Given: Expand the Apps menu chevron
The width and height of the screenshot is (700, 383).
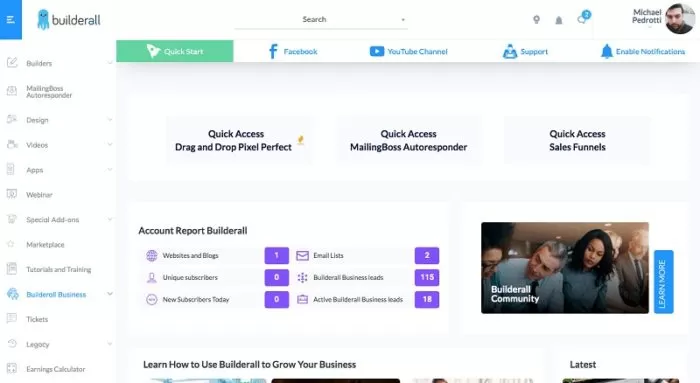Looking at the screenshot, I should click(x=109, y=170).
